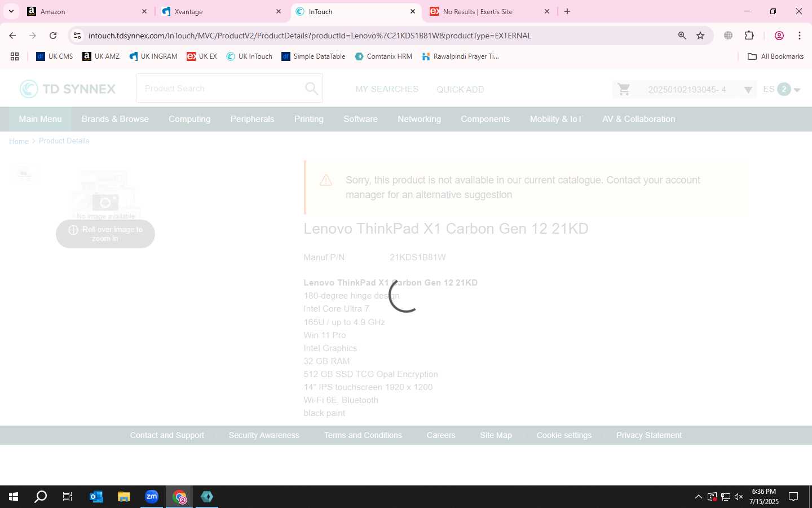The image size is (812, 508).
Task: Open Security Awareness footer link
Action: [264, 435]
